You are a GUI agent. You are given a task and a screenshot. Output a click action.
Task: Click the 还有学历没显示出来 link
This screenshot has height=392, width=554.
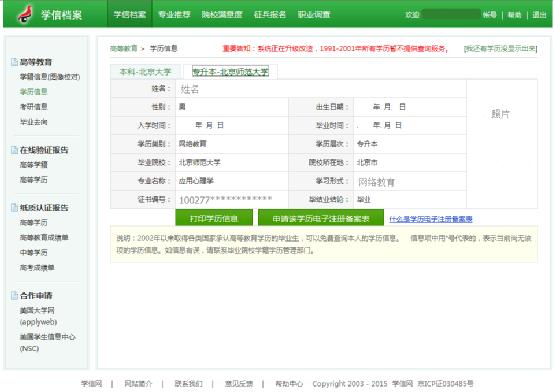pos(500,49)
